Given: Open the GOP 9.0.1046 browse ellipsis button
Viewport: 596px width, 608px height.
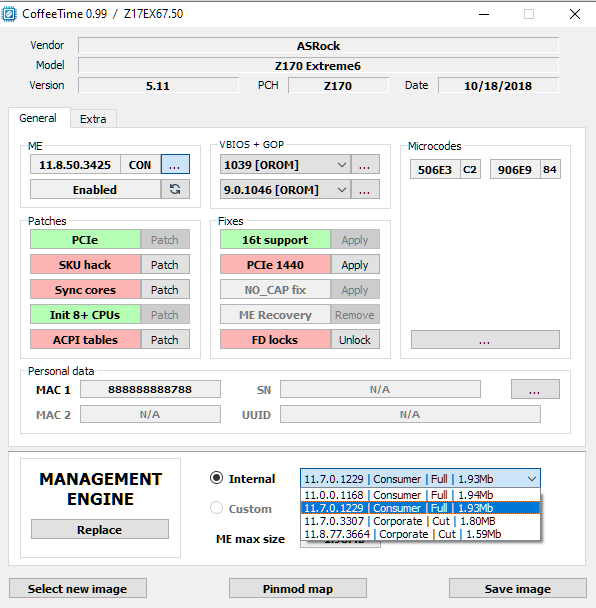Looking at the screenshot, I should click(365, 189).
